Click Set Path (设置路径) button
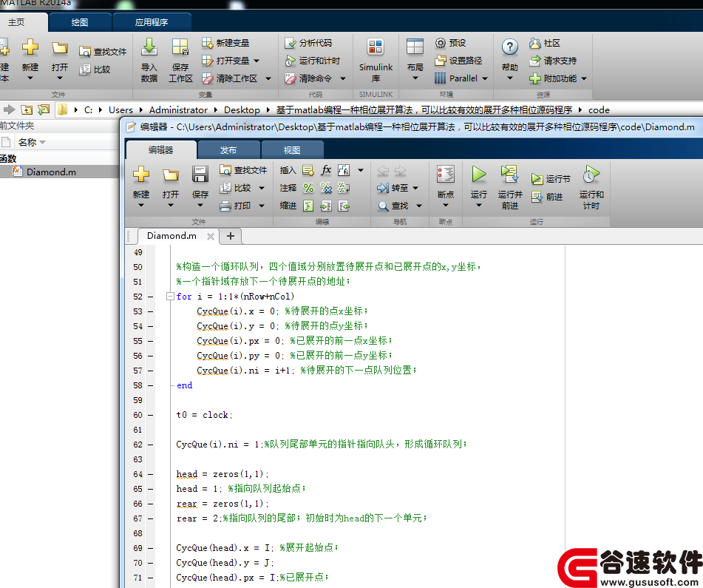 tap(458, 61)
